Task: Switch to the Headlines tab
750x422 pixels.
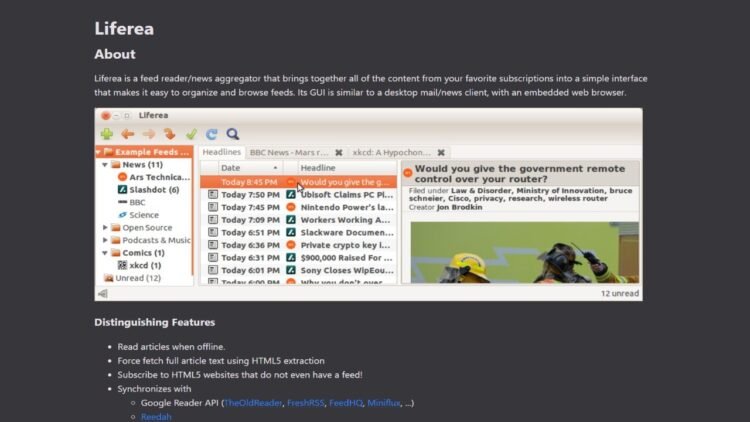Action: 221,152
